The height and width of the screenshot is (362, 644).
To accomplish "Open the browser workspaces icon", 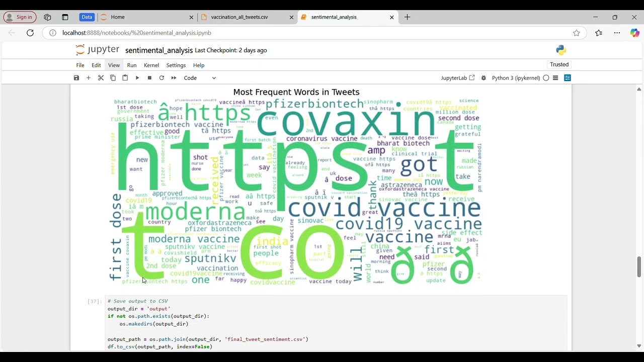I will click(47, 17).
